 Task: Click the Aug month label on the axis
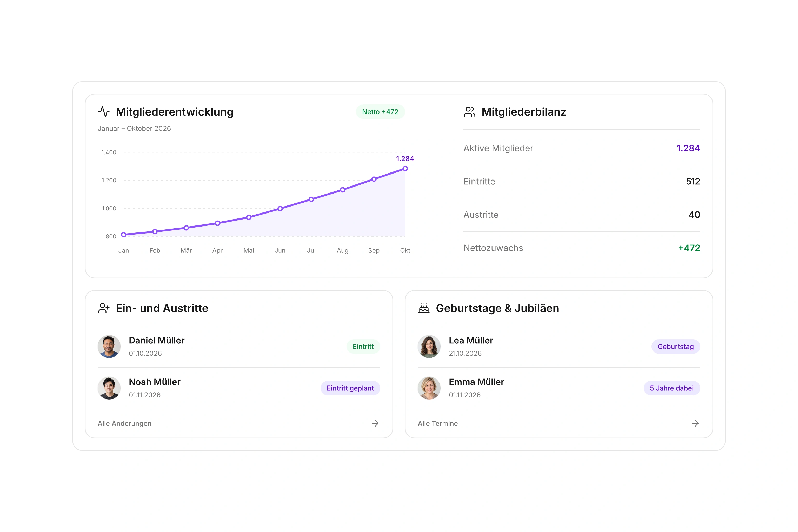[x=342, y=250]
